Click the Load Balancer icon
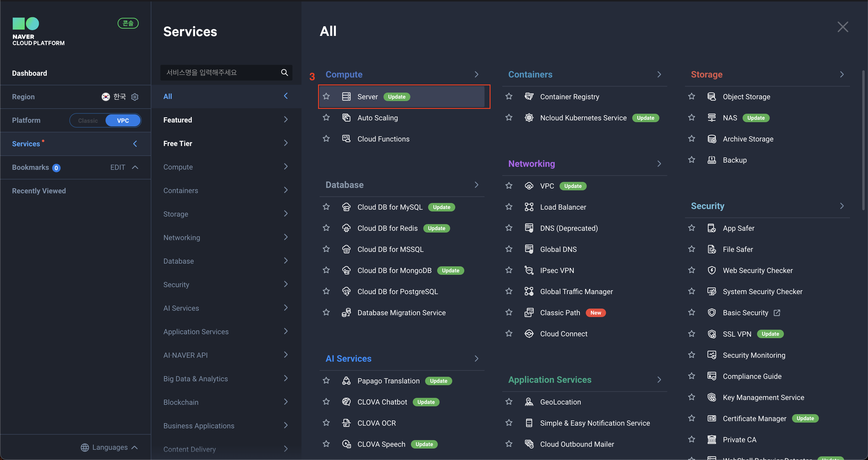The image size is (868, 460). (529, 207)
